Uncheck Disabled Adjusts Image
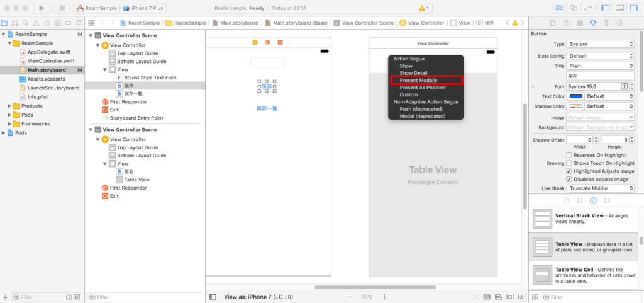 pyautogui.click(x=569, y=180)
